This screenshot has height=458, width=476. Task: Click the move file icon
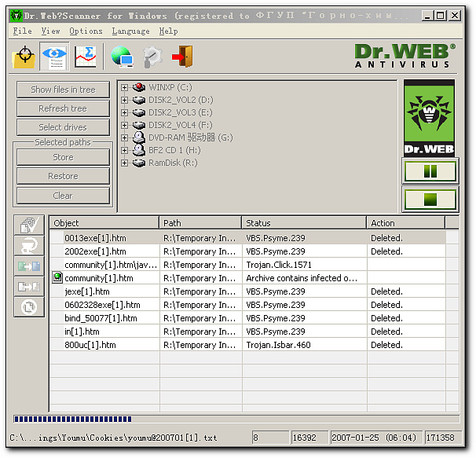29,287
